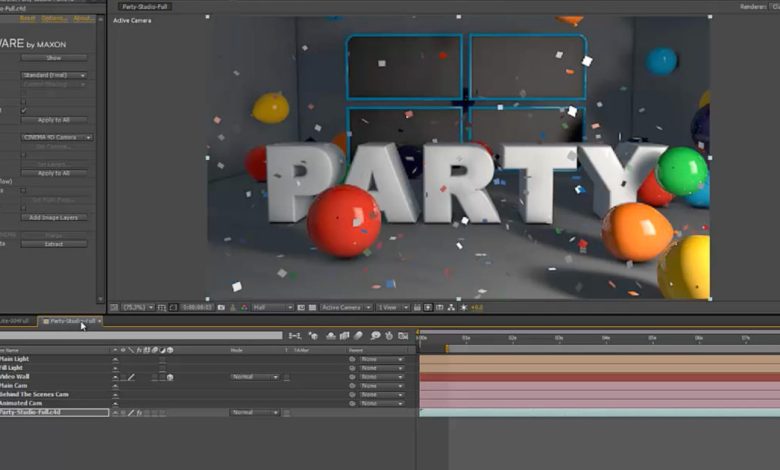Toggle the effects switch on Party-Studio-Full.c4d layer
This screenshot has height=470, width=780.
139,413
